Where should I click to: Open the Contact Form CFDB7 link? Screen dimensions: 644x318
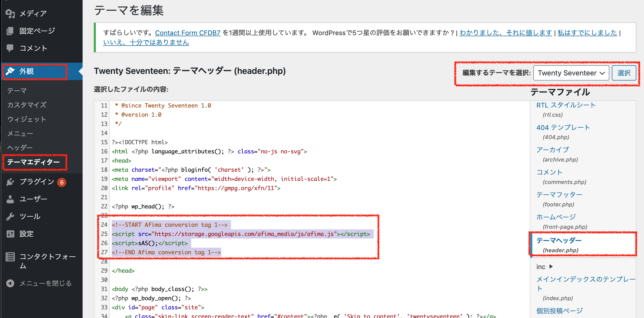click(188, 33)
